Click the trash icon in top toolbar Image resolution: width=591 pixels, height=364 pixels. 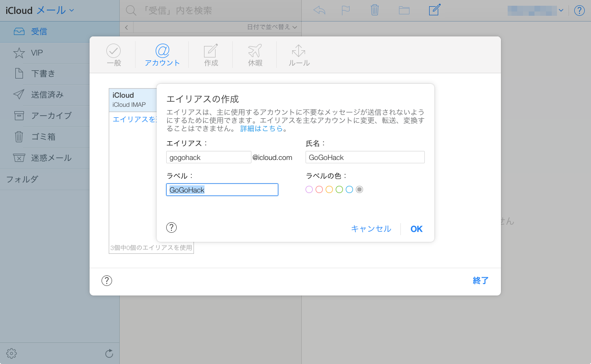tap(375, 10)
